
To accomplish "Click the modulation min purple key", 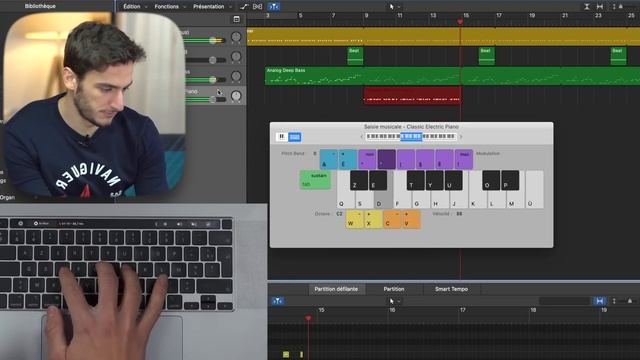I will click(x=367, y=159).
